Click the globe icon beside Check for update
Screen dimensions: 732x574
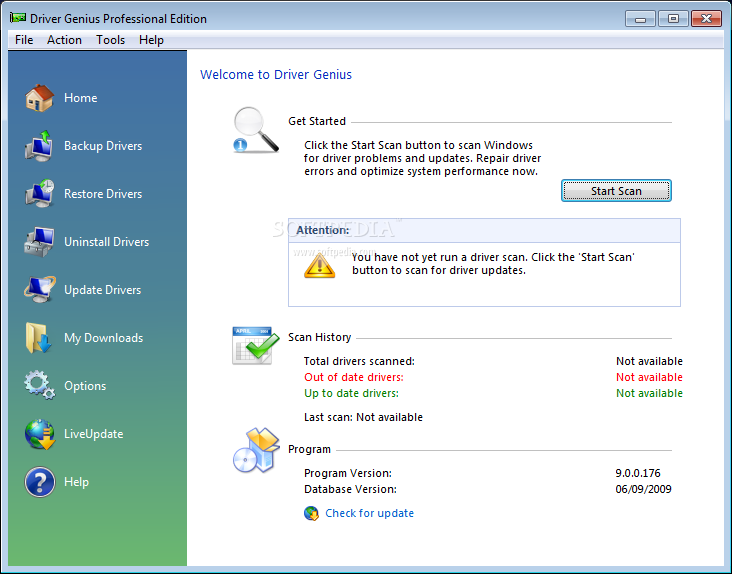pyautogui.click(x=311, y=513)
